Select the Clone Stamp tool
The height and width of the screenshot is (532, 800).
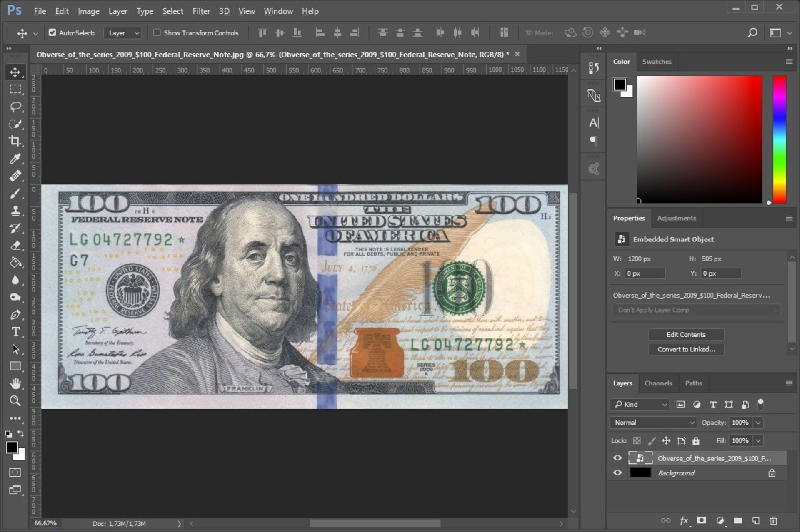15,211
